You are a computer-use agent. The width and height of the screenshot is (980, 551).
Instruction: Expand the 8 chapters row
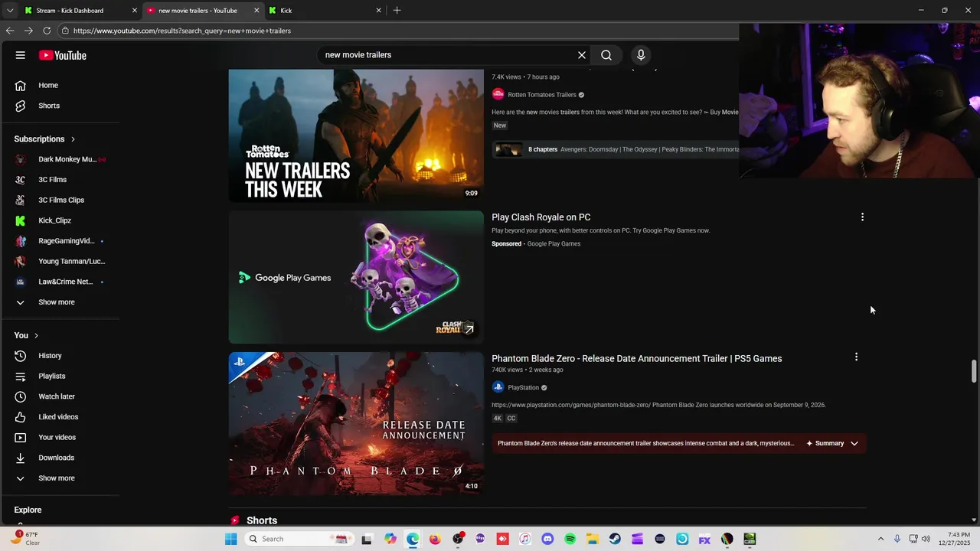[615, 149]
